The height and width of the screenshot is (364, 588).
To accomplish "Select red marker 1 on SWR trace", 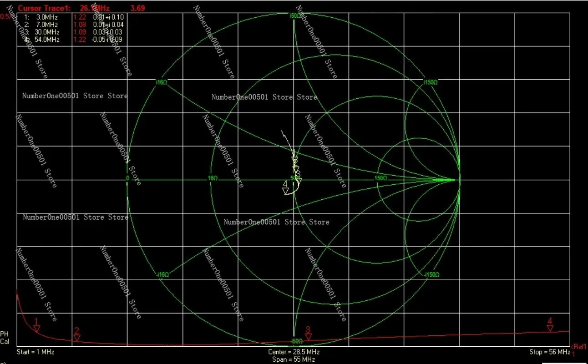I will [36, 325].
